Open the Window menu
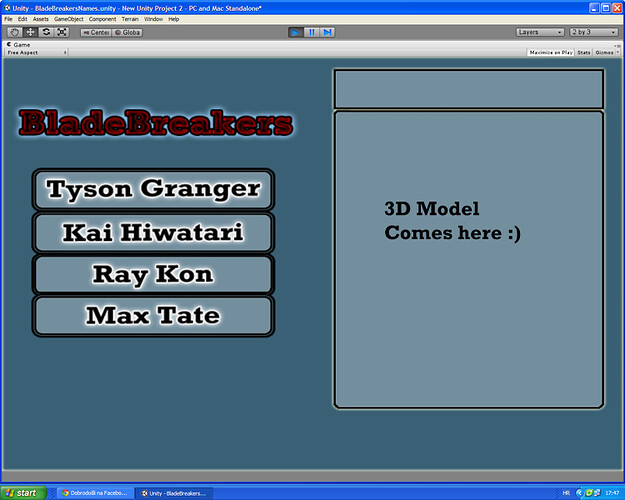 click(153, 19)
